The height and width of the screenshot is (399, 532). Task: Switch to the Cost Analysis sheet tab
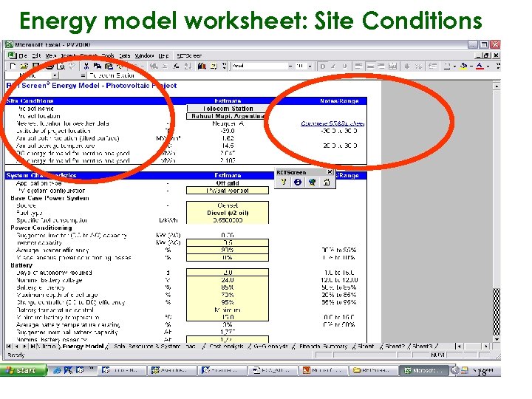click(226, 347)
